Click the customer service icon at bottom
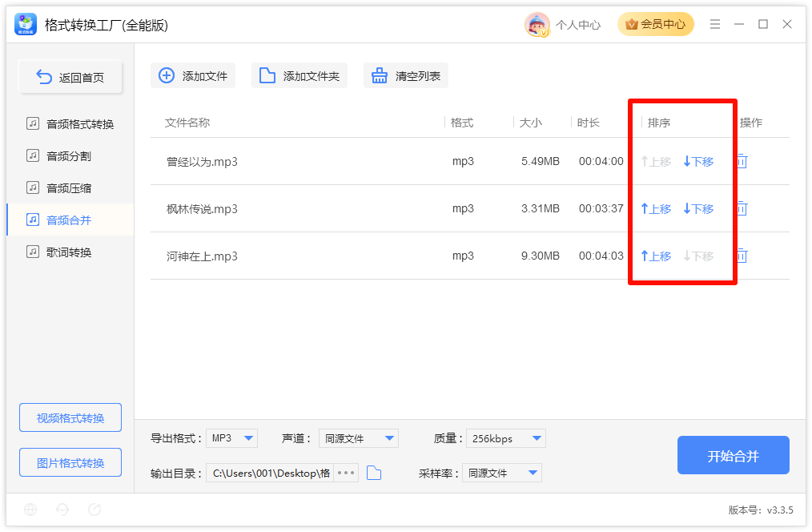 tap(62, 510)
